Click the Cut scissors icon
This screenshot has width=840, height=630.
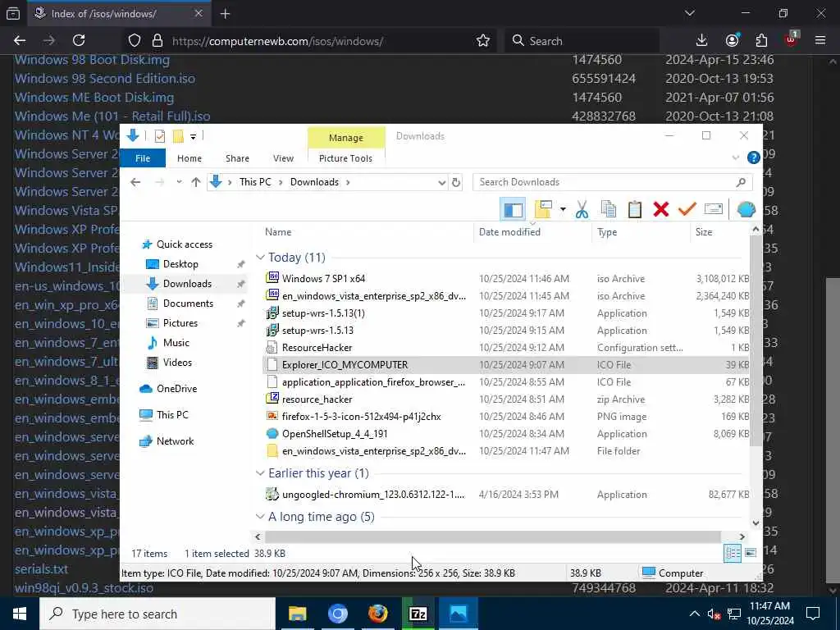click(582, 209)
